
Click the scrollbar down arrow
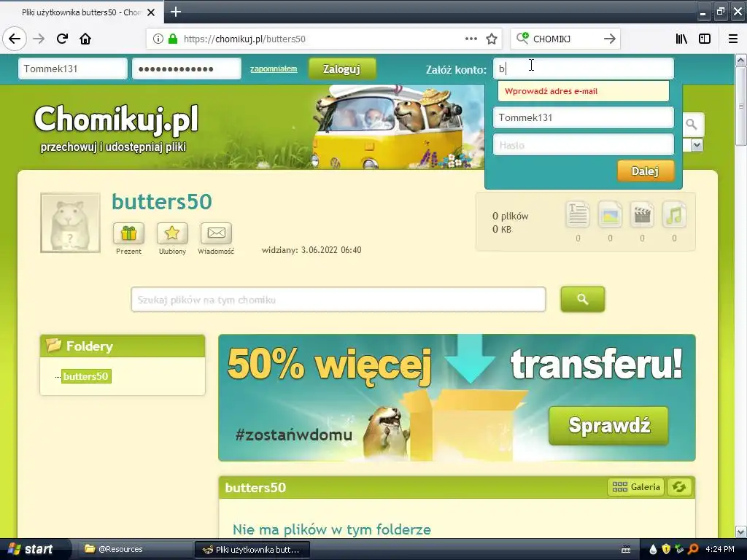741,531
